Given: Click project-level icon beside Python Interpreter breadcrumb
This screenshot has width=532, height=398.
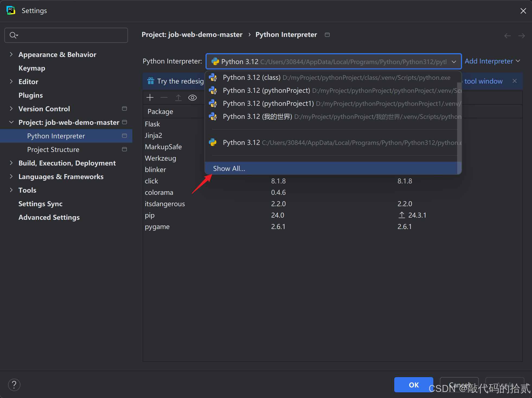Looking at the screenshot, I should [x=327, y=35].
